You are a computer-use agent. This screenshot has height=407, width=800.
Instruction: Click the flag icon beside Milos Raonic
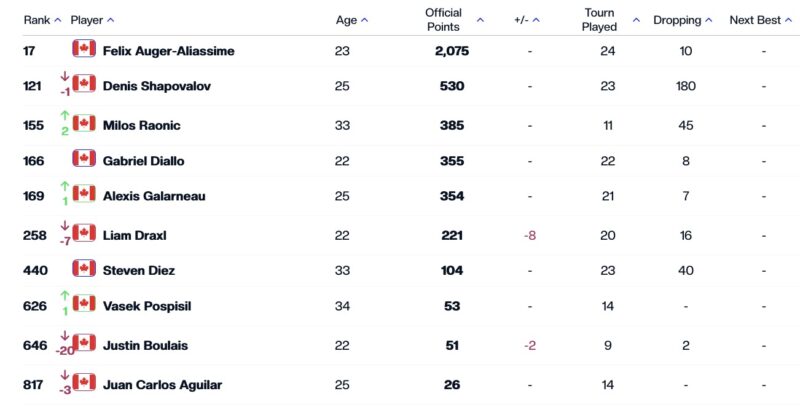[84, 123]
